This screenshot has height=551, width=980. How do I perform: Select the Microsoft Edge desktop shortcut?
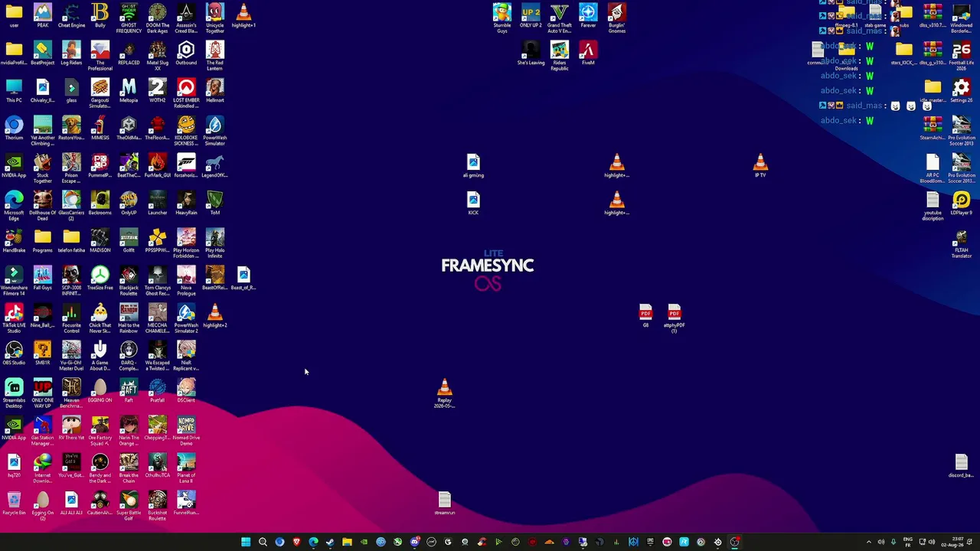tap(14, 206)
